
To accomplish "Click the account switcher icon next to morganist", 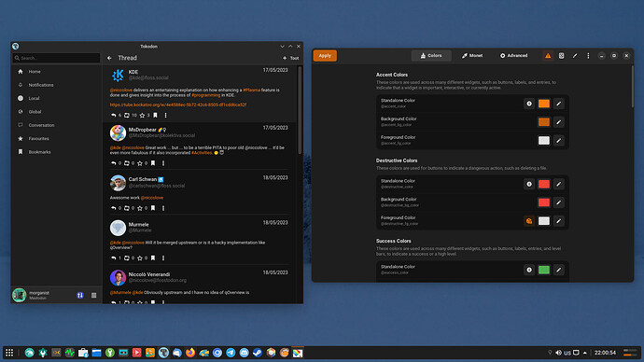I will pyautogui.click(x=80, y=295).
